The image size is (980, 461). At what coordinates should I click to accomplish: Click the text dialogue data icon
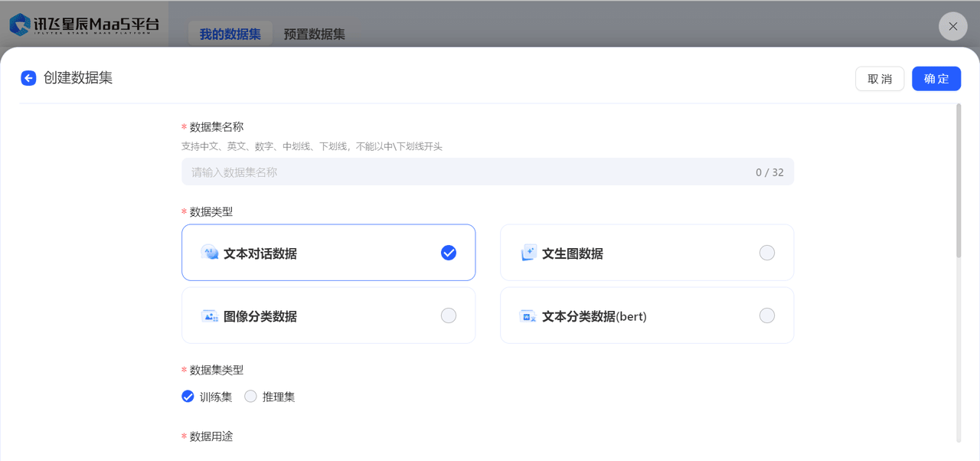[x=209, y=253]
